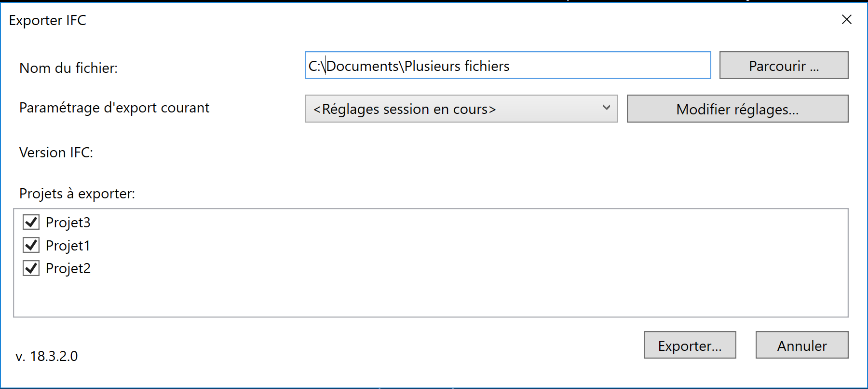This screenshot has width=868, height=389.
Task: Click the version number v. 18.3.2.0
Action: [x=47, y=356]
